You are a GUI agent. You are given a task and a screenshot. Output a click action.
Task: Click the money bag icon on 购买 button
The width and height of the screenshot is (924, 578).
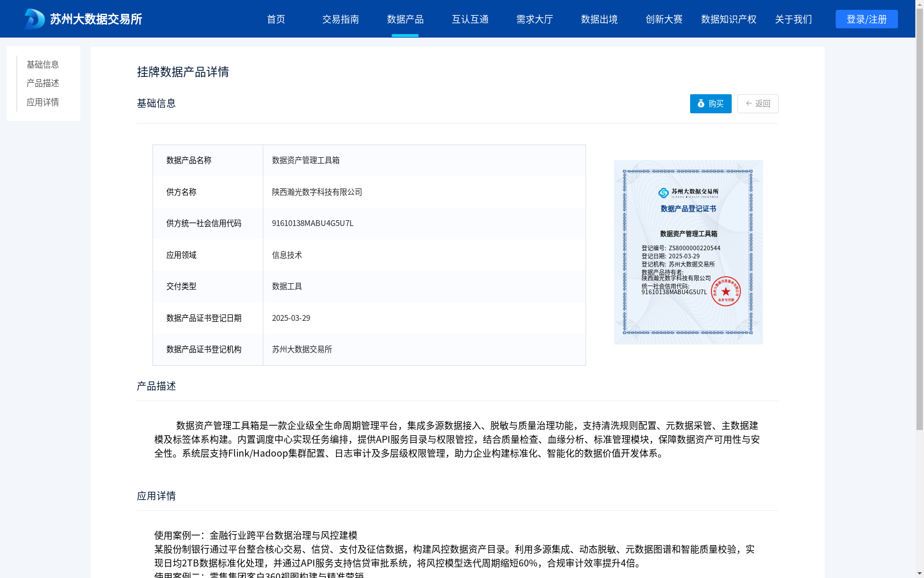tap(701, 103)
